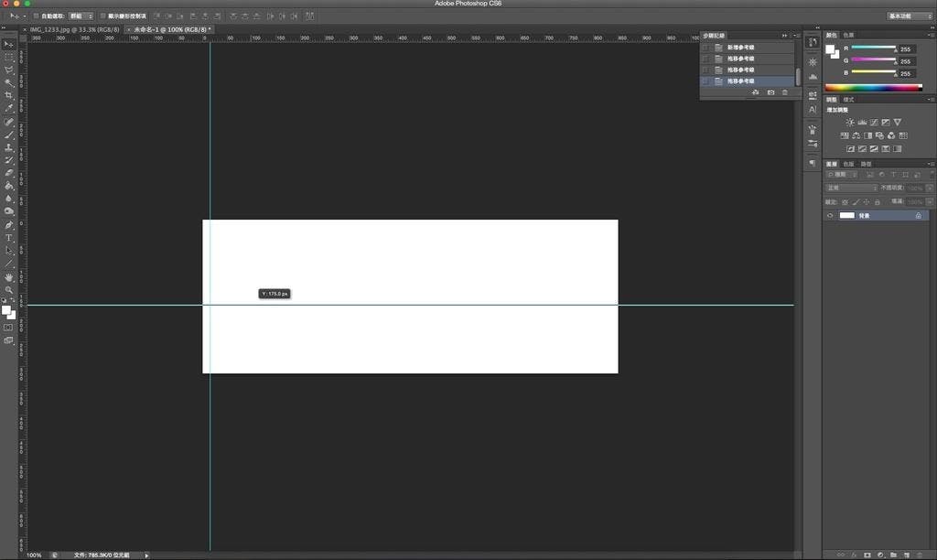Click the R value input field
This screenshot has height=560, width=937.
906,49
